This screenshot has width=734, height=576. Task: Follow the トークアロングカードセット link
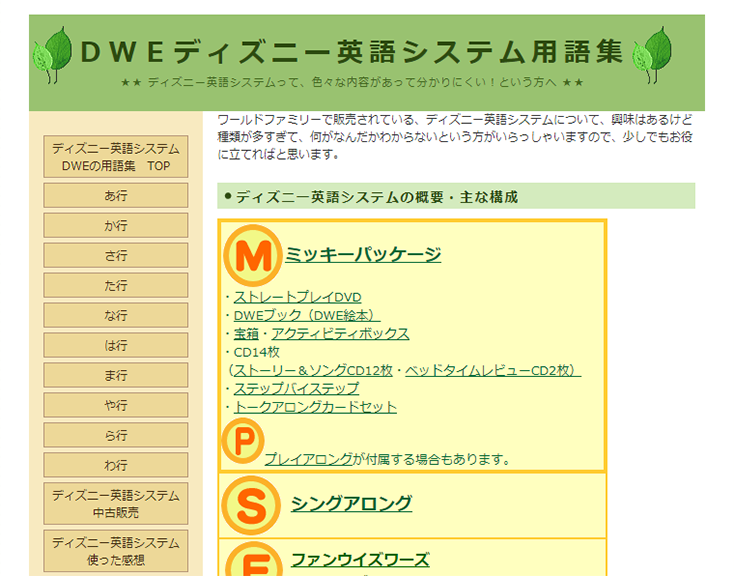(315, 407)
